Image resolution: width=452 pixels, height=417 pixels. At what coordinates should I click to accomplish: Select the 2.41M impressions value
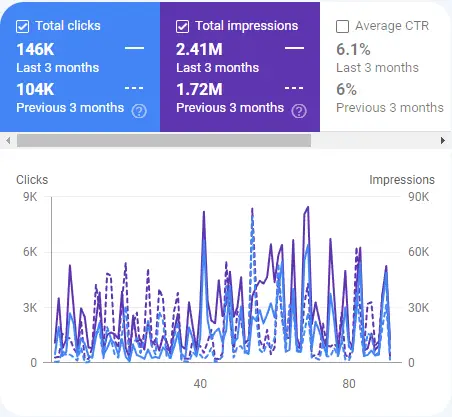tap(199, 49)
